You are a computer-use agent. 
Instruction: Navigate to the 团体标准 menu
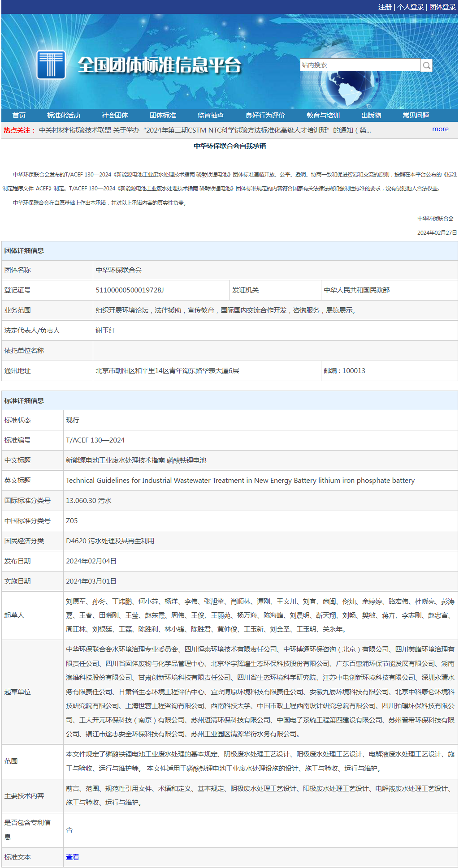tap(163, 116)
